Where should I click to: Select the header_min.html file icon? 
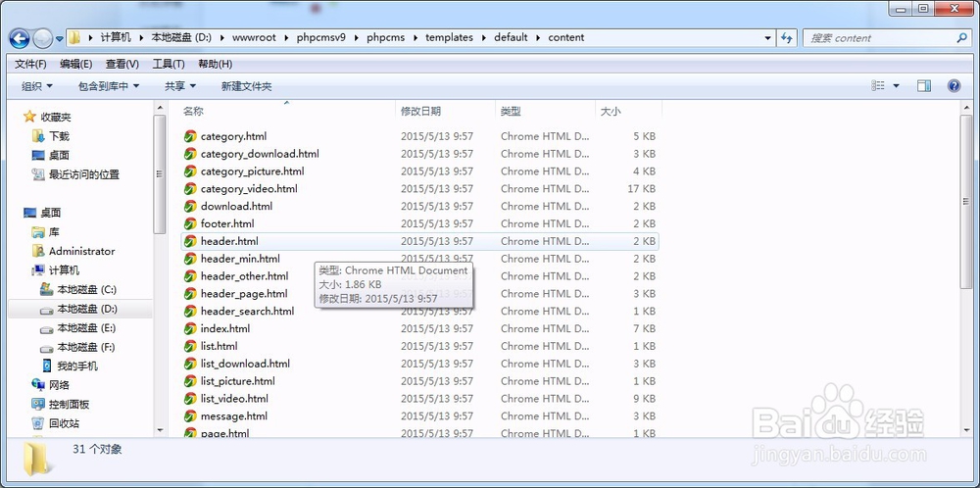(190, 259)
